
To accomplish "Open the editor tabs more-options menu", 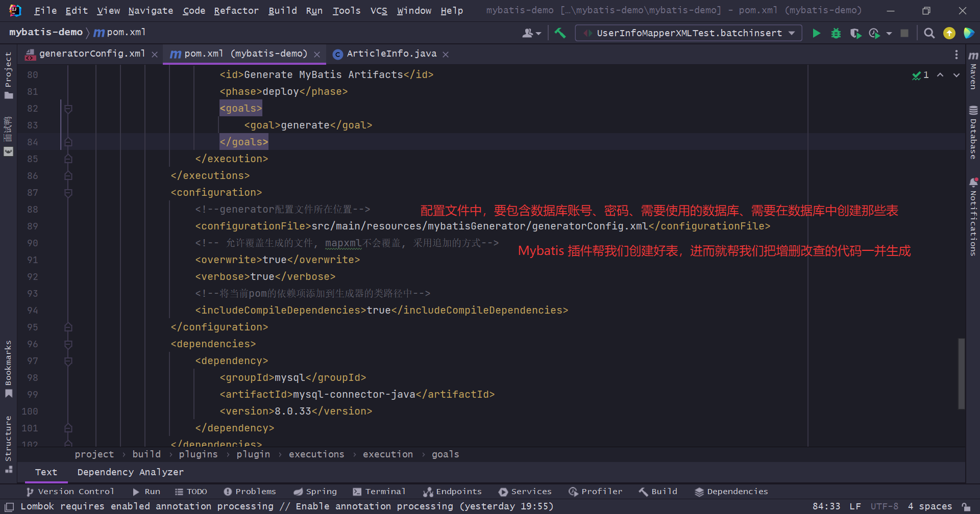I will tap(956, 54).
